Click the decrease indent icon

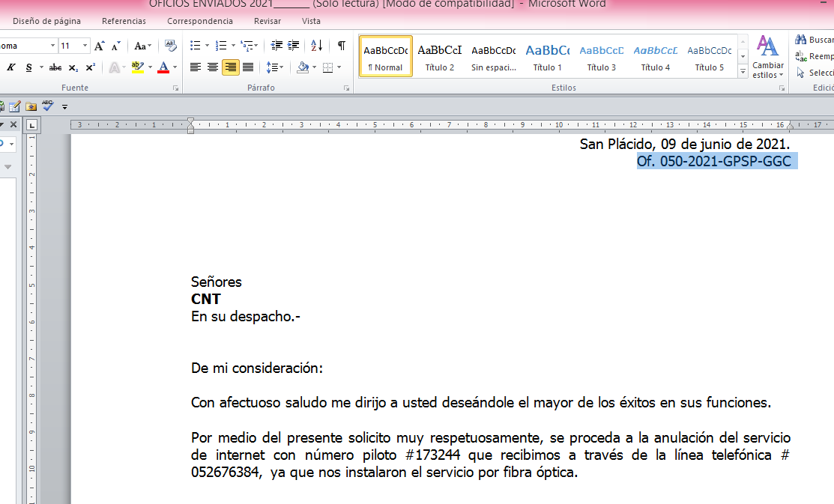coord(277,46)
